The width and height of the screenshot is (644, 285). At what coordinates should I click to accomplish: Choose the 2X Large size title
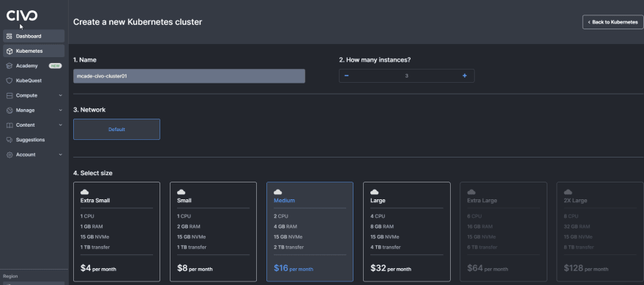click(x=575, y=201)
